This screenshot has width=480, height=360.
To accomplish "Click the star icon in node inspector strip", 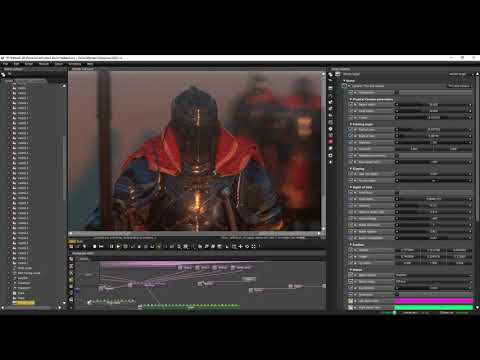I will 331,162.
